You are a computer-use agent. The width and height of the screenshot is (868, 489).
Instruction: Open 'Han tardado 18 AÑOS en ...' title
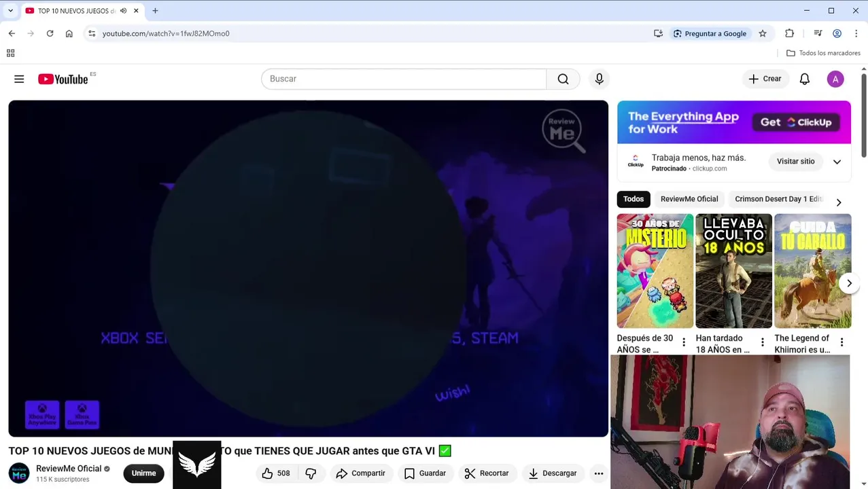(x=723, y=344)
